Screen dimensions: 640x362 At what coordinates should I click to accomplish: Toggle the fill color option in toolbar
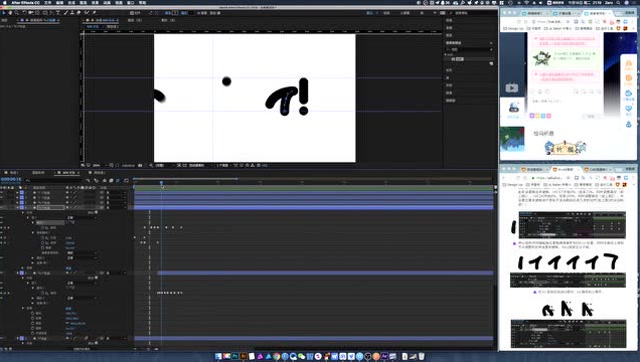(x=168, y=13)
